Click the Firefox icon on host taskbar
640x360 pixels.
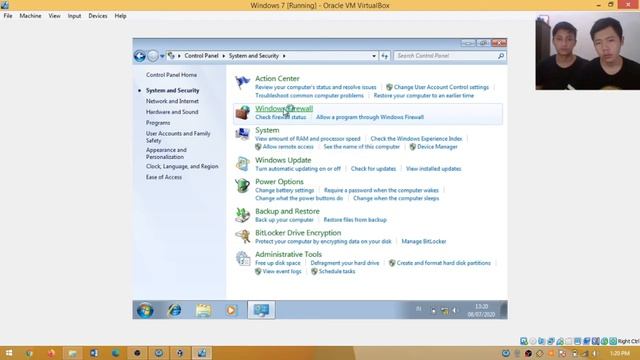[51, 353]
